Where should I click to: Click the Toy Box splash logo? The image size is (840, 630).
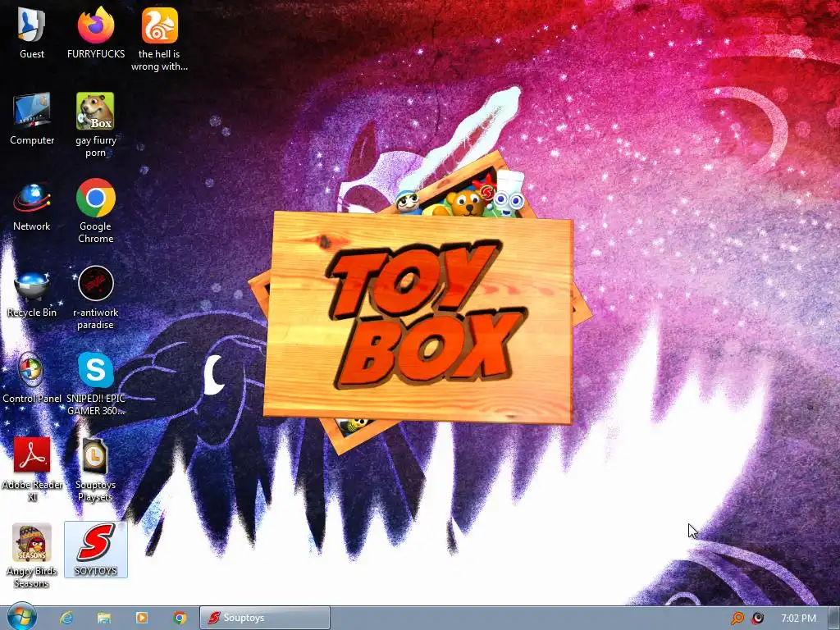pos(419,302)
